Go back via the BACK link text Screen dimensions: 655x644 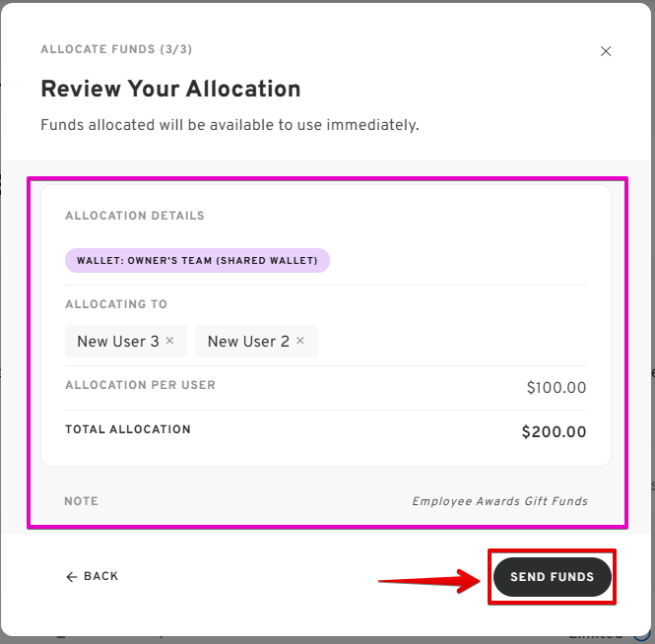pos(101,576)
